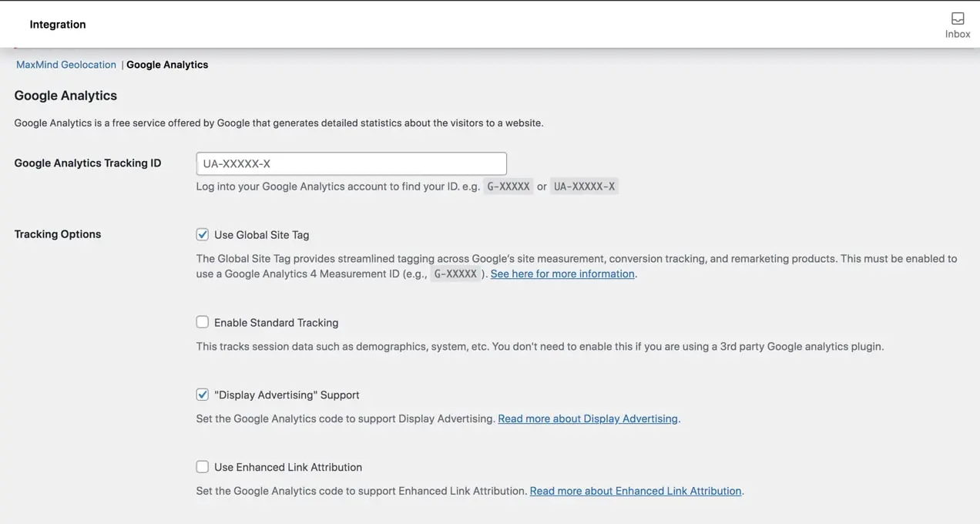The width and height of the screenshot is (980, 524).
Task: Click the "Enable Standard Tracking" label text
Action: (276, 323)
